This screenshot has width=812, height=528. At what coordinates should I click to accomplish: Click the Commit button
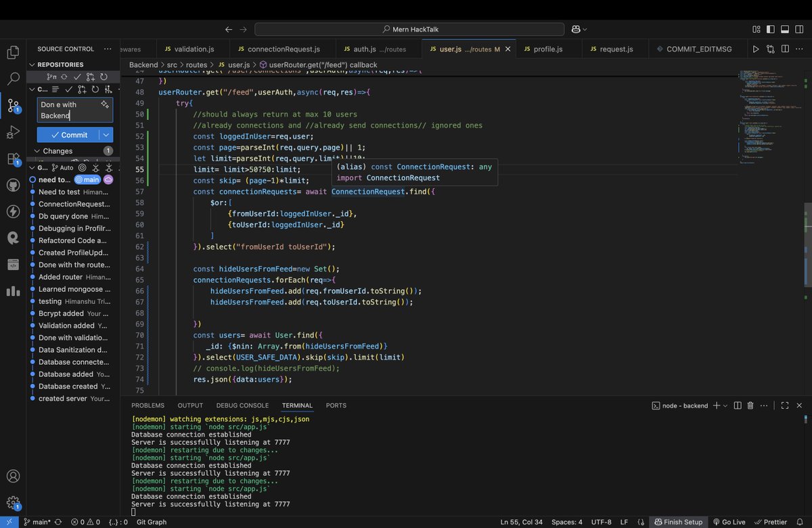coord(68,135)
